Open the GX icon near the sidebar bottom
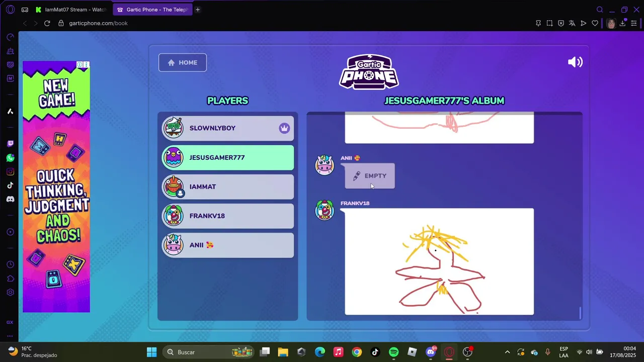The height and width of the screenshot is (362, 644). (10, 322)
